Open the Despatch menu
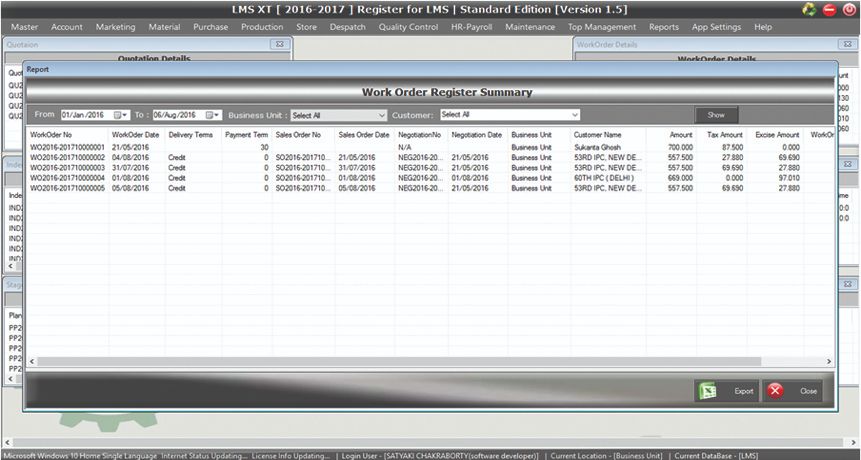The height and width of the screenshot is (460, 861). coord(348,27)
